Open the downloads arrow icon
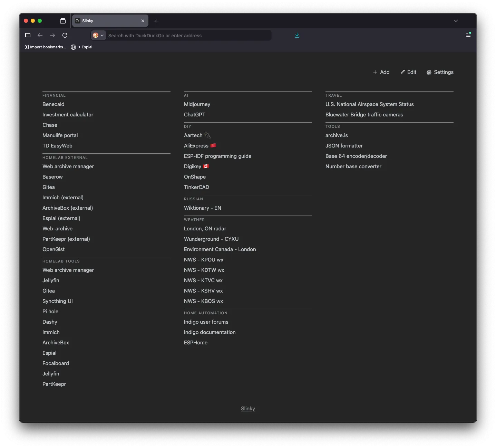The height and width of the screenshot is (448, 496). pyautogui.click(x=297, y=35)
